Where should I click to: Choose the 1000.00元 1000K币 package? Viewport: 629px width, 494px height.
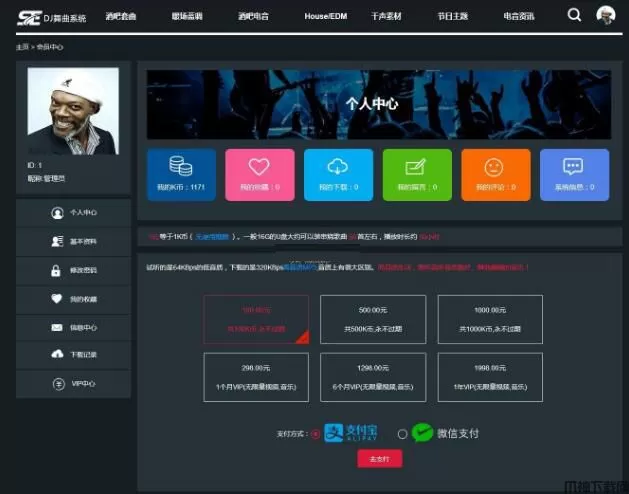pyautogui.click(x=490, y=319)
